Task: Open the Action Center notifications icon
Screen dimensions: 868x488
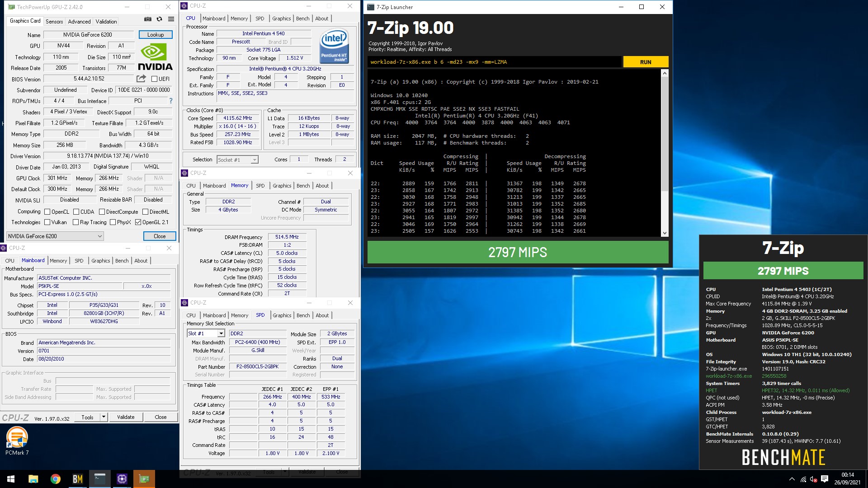Action: (x=825, y=479)
